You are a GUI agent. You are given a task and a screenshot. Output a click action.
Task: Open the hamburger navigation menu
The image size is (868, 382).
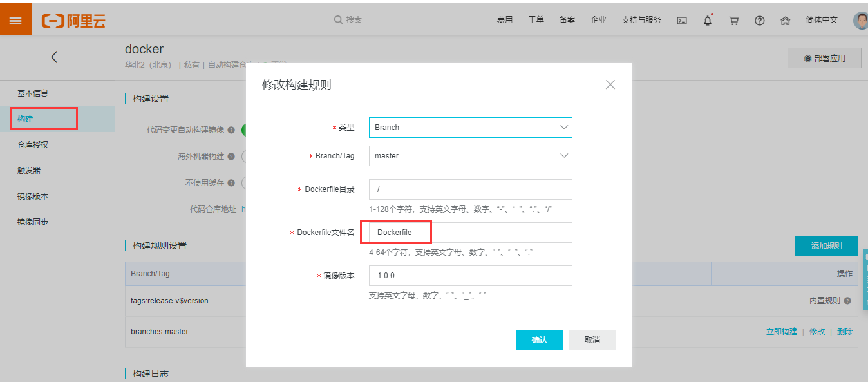pyautogui.click(x=15, y=19)
